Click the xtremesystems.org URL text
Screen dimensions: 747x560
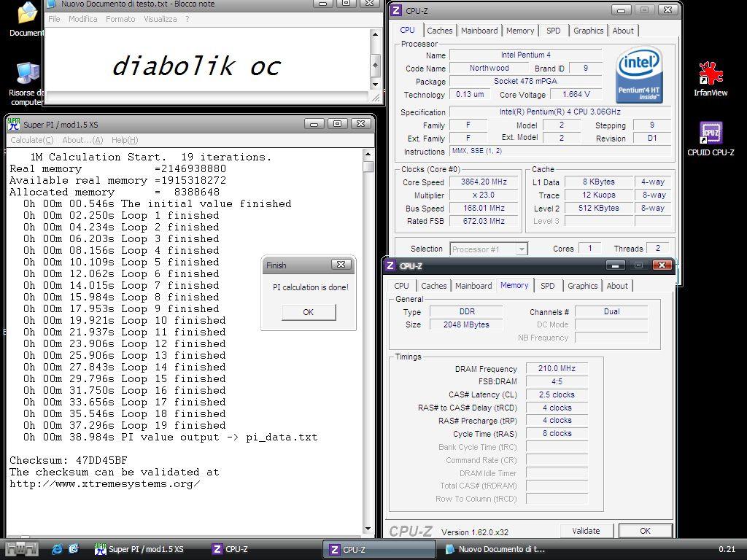[105, 484]
